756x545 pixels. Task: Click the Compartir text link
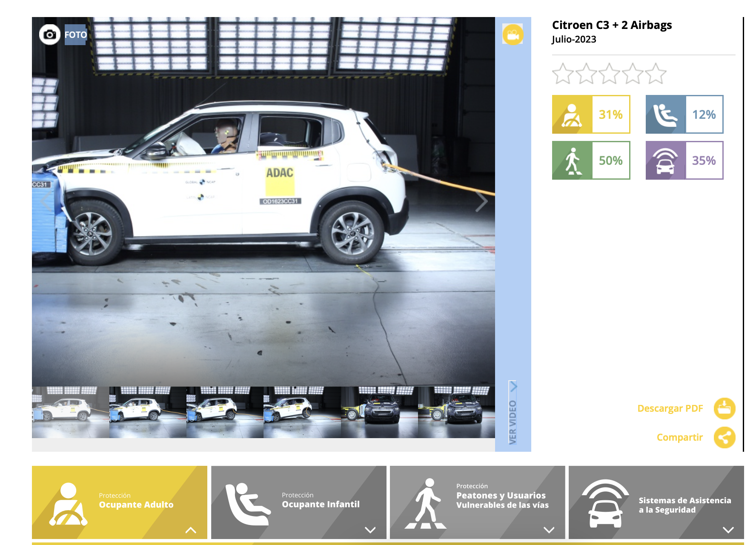click(679, 437)
